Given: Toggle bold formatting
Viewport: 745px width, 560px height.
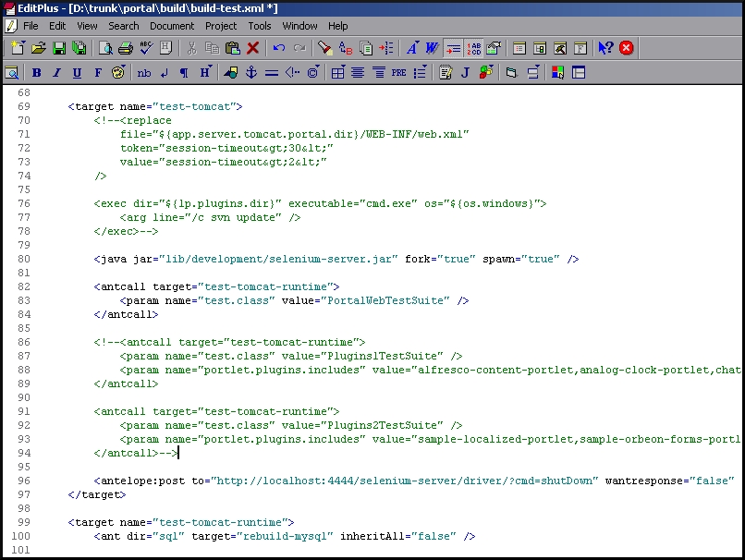Looking at the screenshot, I should (x=37, y=72).
